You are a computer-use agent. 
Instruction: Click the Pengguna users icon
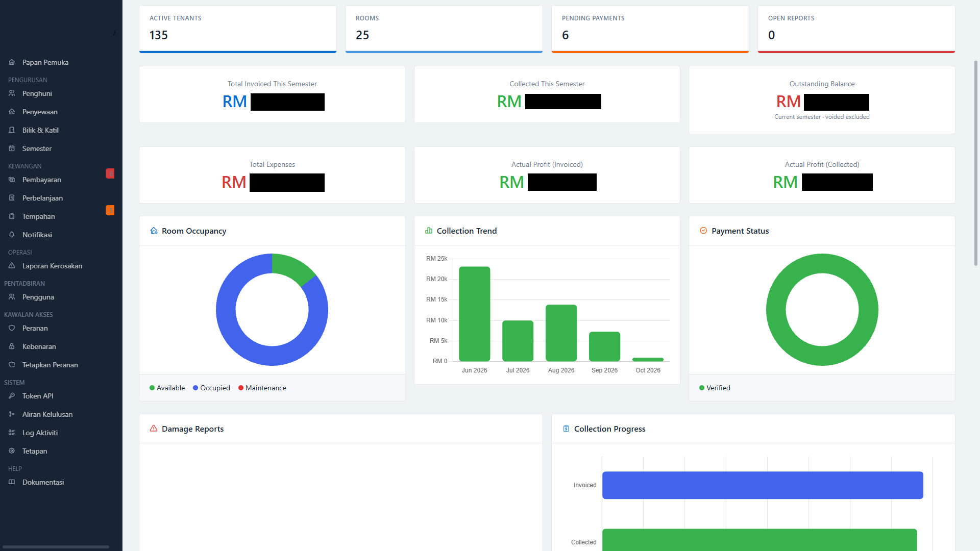[12, 297]
